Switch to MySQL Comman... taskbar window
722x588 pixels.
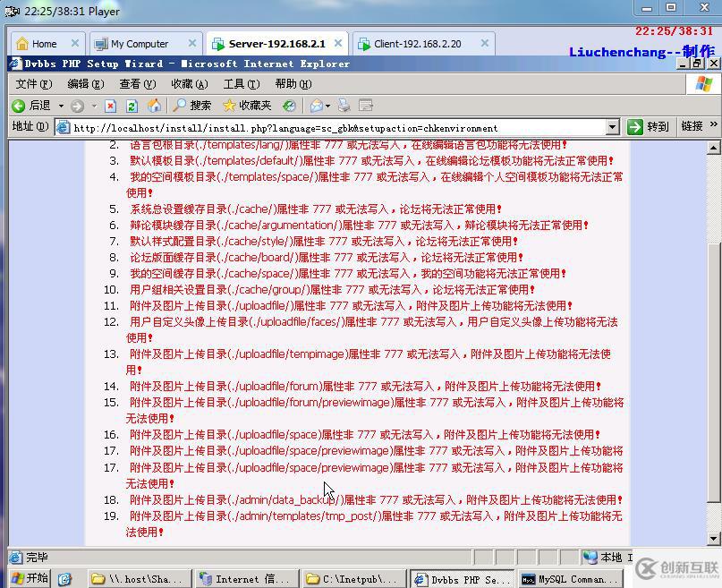coord(570,579)
